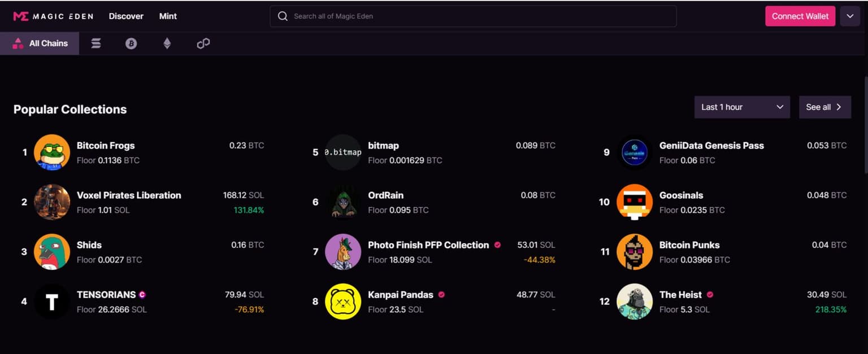
Task: Click the Kanpai Pandas yellow avatar
Action: (343, 301)
